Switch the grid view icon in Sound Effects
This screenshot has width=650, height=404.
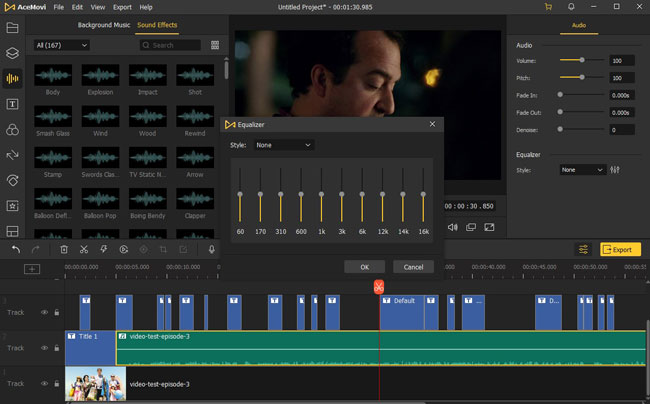click(x=215, y=45)
